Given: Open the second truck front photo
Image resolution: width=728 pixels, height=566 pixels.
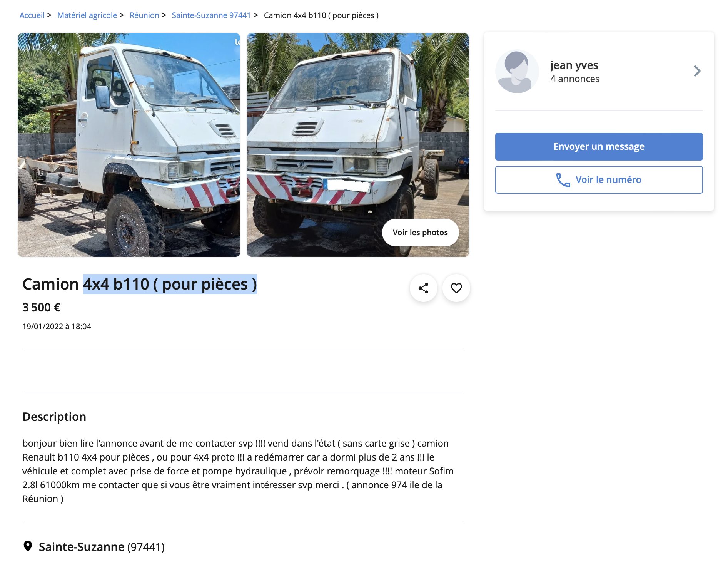Looking at the screenshot, I should point(358,145).
